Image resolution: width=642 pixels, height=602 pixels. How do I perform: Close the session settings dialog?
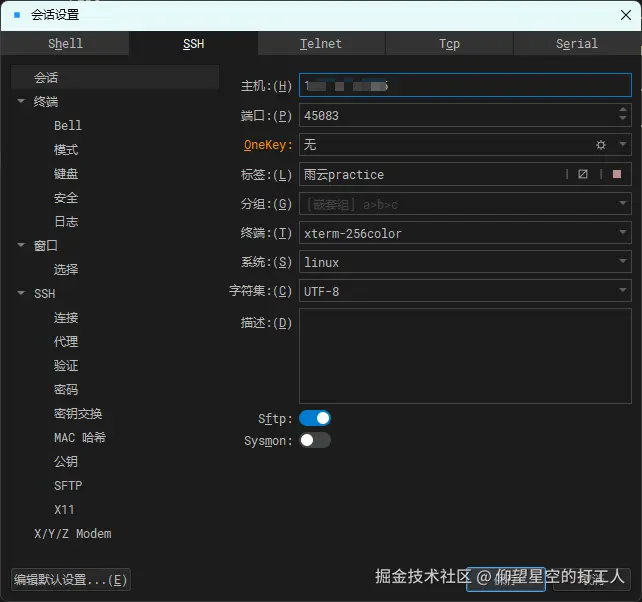(626, 15)
